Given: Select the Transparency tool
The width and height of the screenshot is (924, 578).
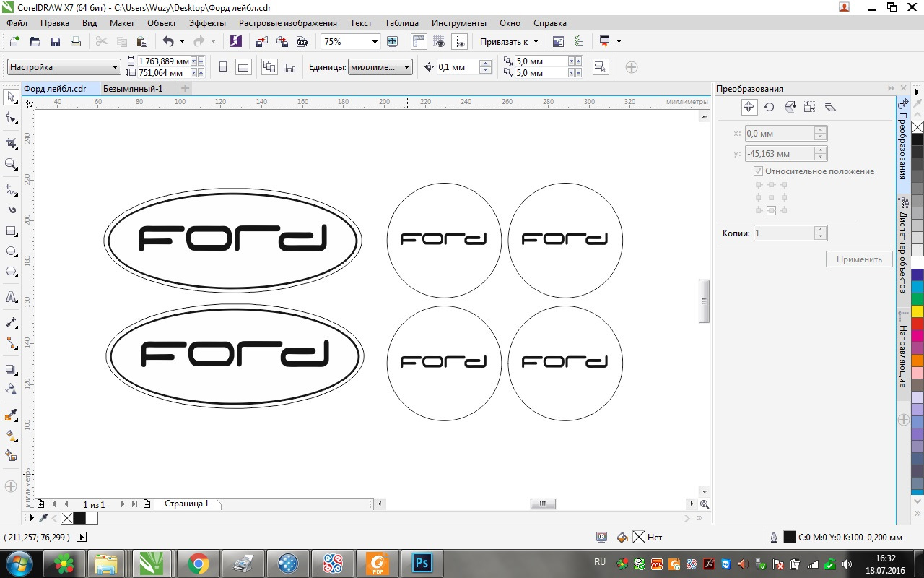Looking at the screenshot, I should (11, 389).
